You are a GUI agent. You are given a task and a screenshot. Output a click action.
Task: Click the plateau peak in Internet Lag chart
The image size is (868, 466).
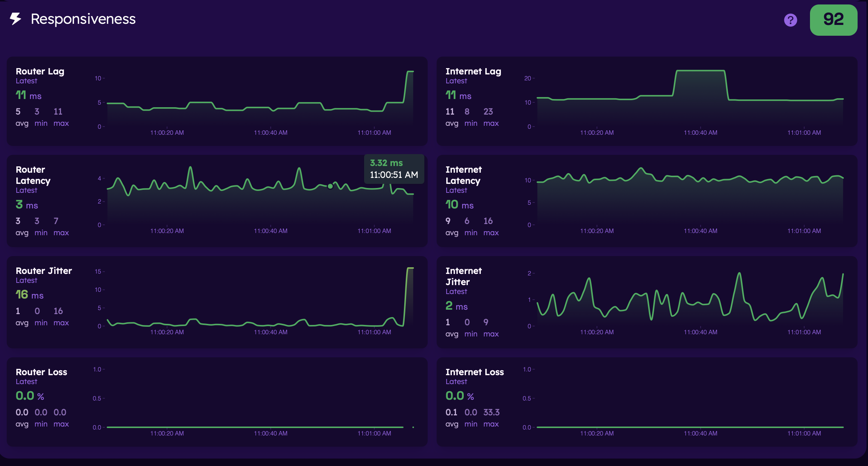700,70
